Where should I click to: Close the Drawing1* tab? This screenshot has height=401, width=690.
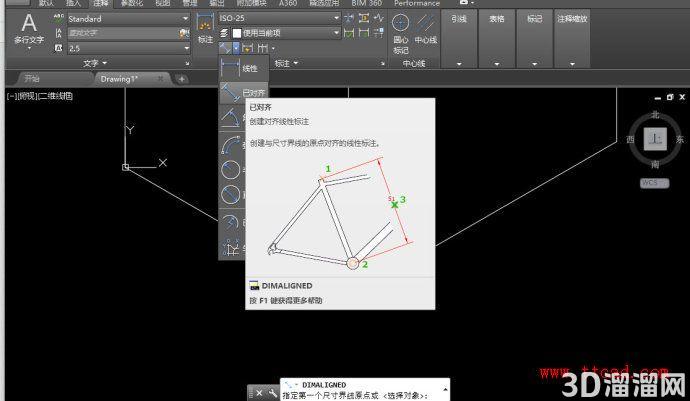[x=161, y=79]
